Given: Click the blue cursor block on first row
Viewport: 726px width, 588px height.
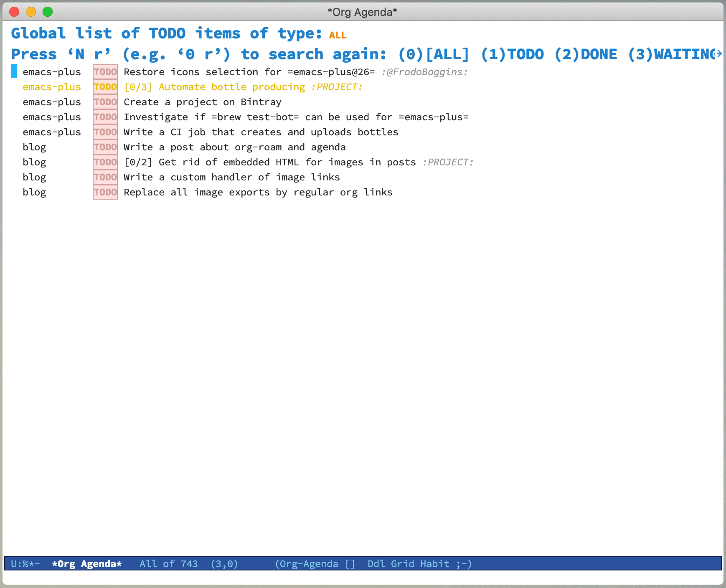Looking at the screenshot, I should (14, 72).
